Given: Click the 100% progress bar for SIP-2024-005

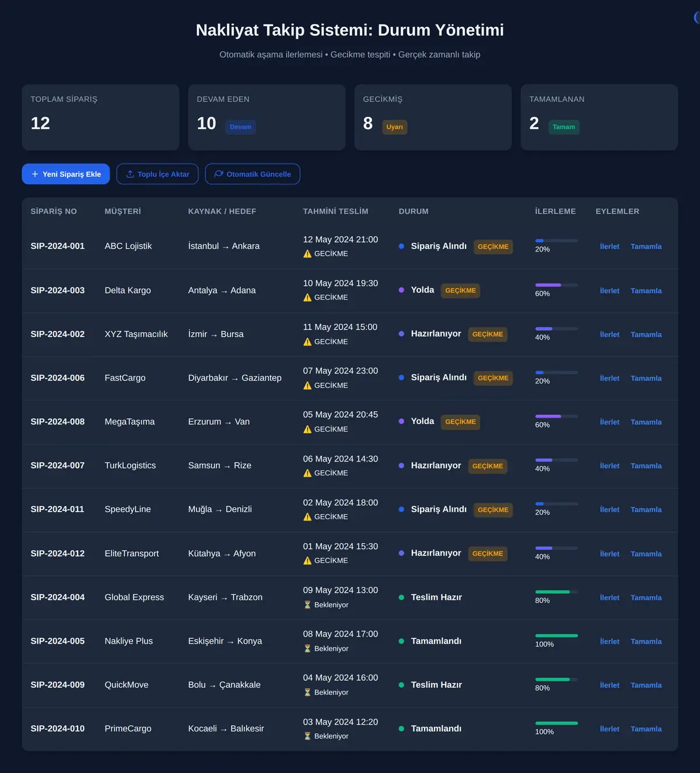Looking at the screenshot, I should [x=556, y=635].
